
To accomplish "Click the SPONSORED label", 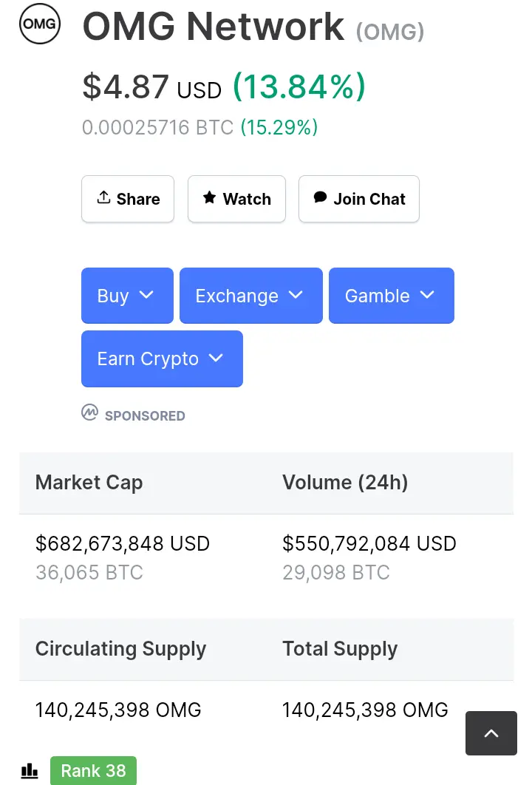I will [x=145, y=415].
